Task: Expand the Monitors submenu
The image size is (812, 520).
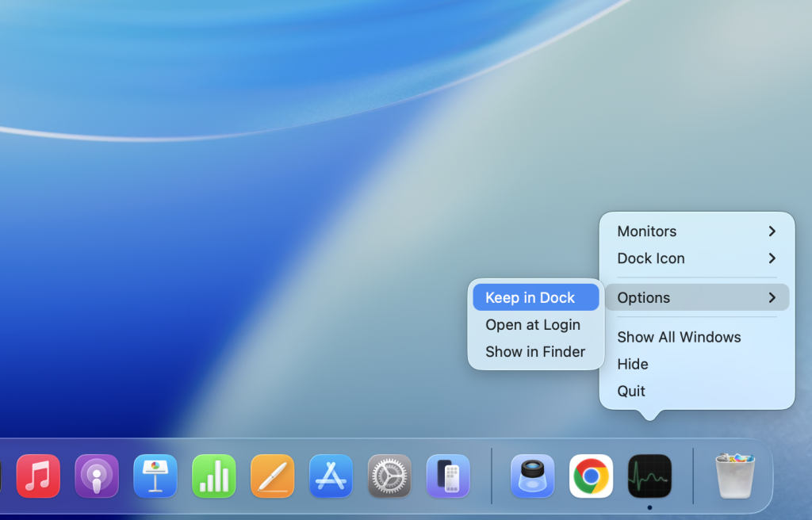Action: [697, 231]
